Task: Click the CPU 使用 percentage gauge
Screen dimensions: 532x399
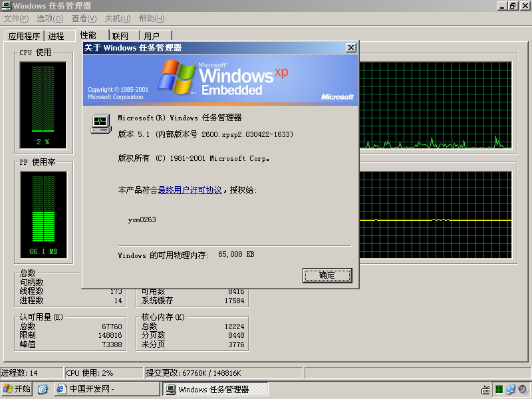Action: [43, 105]
